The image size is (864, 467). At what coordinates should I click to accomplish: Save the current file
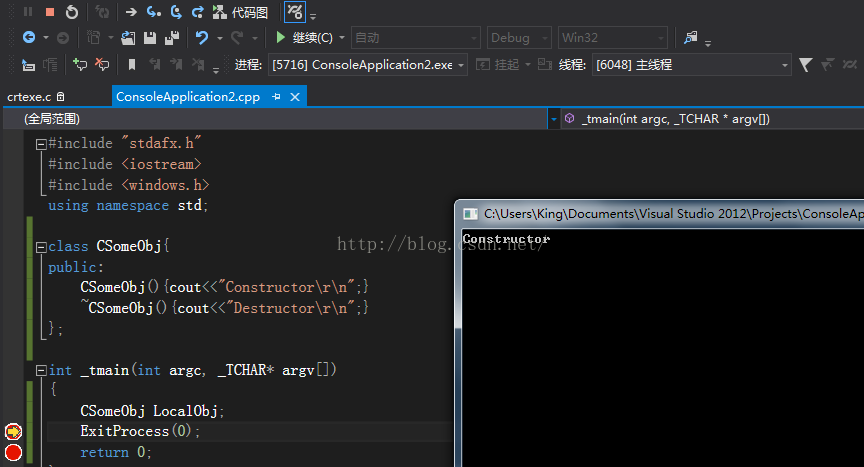150,37
